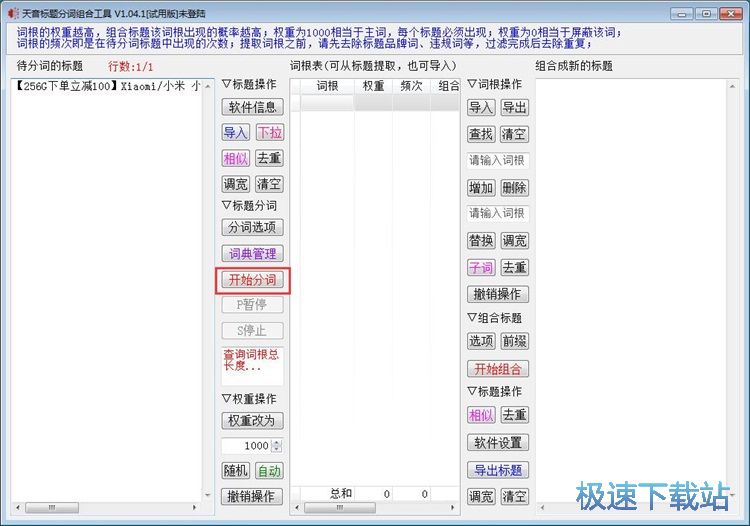
Task: Click the app icon in the title bar
Action: [x=13, y=13]
